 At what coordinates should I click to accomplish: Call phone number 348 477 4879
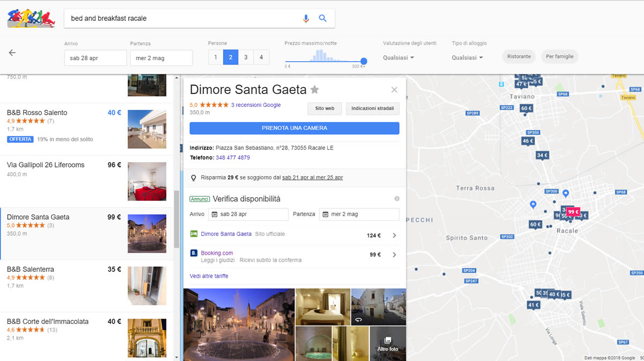[233, 158]
